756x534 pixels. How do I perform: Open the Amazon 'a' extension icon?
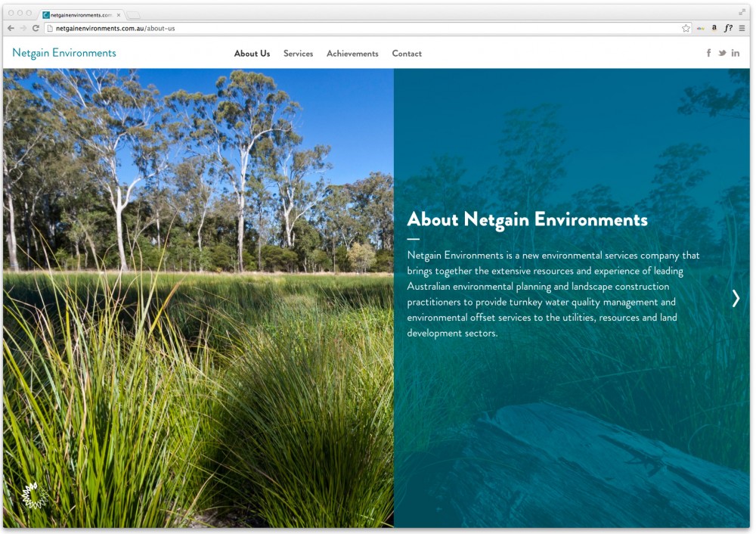pos(714,28)
